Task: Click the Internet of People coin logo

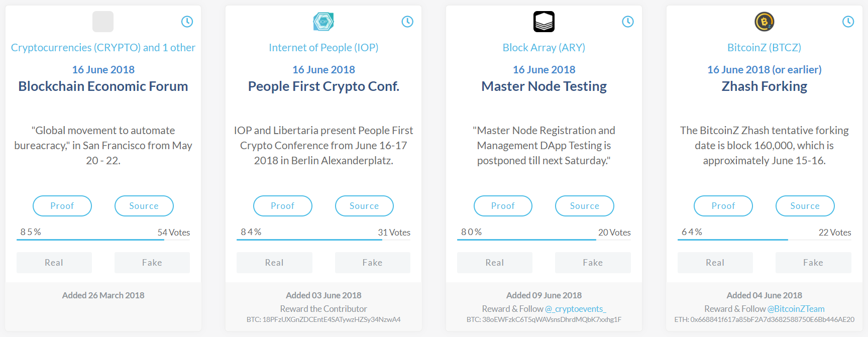Action: (323, 22)
